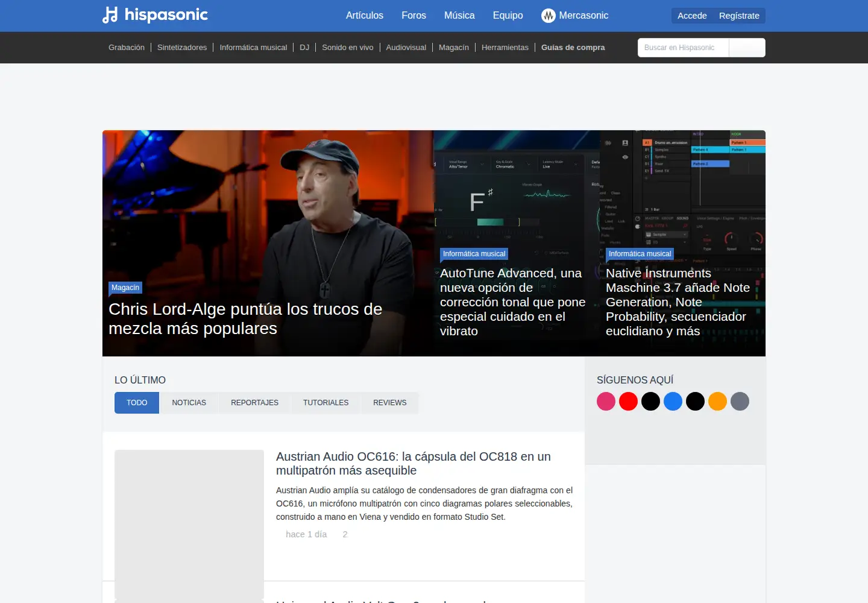Open the Herramientas category

[x=505, y=48]
